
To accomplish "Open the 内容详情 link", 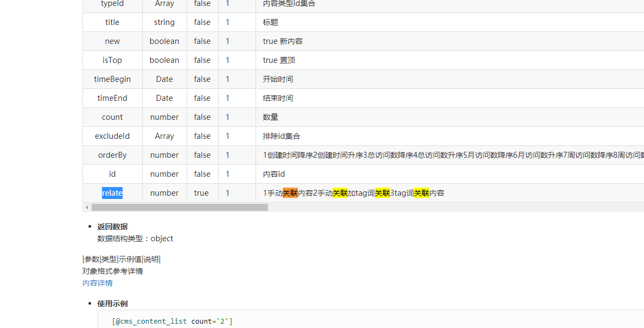I will (97, 283).
